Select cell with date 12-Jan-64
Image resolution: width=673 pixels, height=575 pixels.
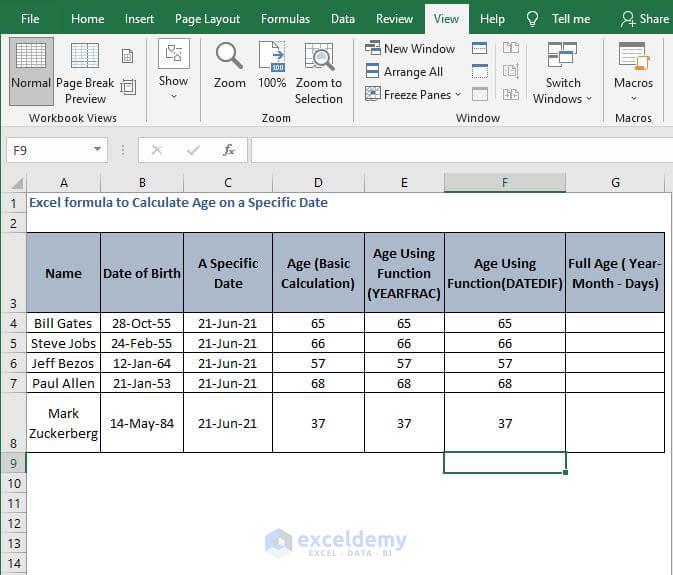click(142, 363)
